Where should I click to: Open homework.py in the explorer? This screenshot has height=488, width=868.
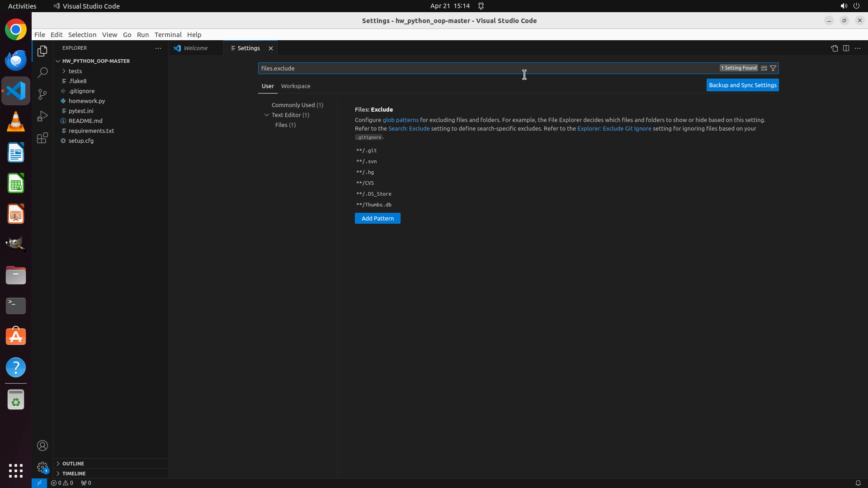click(x=87, y=101)
